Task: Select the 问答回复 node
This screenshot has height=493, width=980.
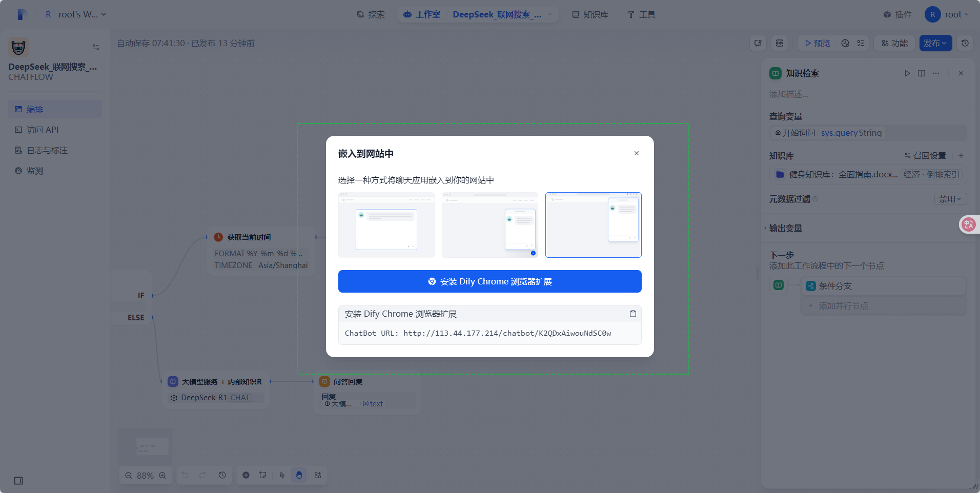Action: click(x=367, y=393)
